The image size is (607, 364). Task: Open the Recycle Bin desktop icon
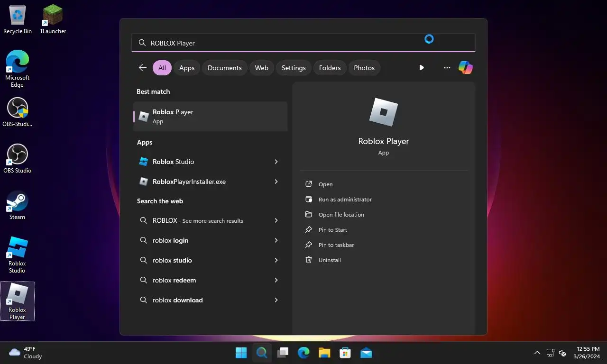[18, 19]
